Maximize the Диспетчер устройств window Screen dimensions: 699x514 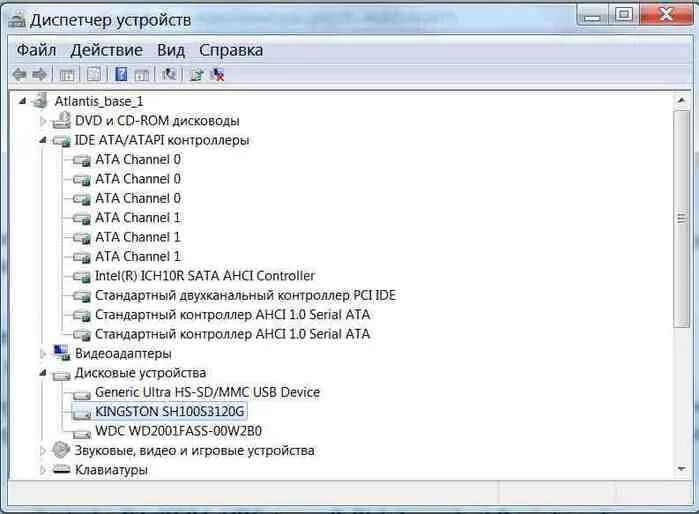[624, 16]
